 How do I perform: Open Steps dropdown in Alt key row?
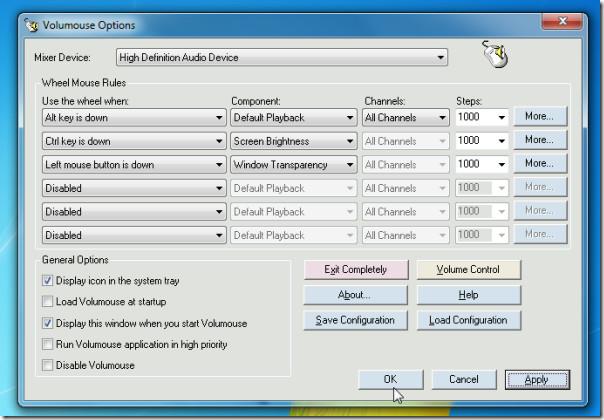482,117
